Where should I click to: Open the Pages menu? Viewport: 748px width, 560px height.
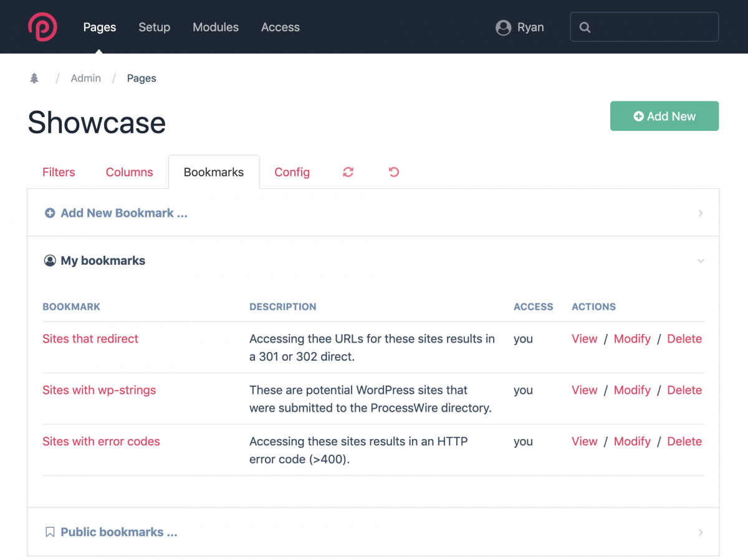pos(100,27)
